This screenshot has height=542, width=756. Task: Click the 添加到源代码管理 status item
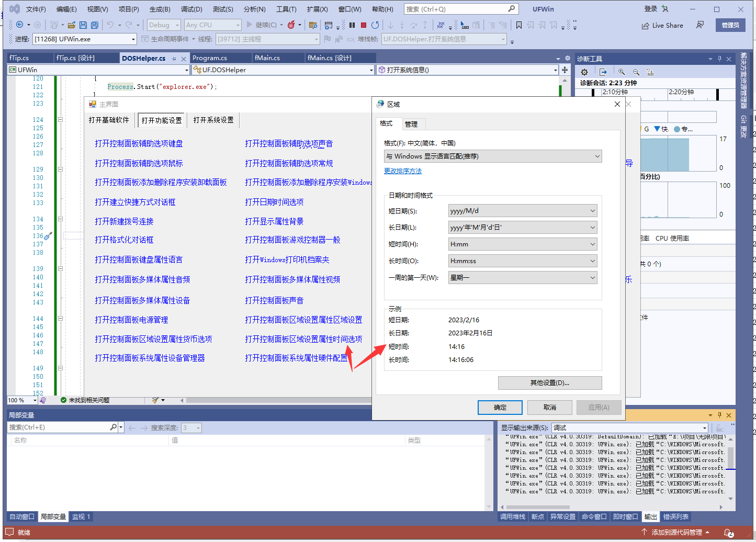tap(676, 533)
